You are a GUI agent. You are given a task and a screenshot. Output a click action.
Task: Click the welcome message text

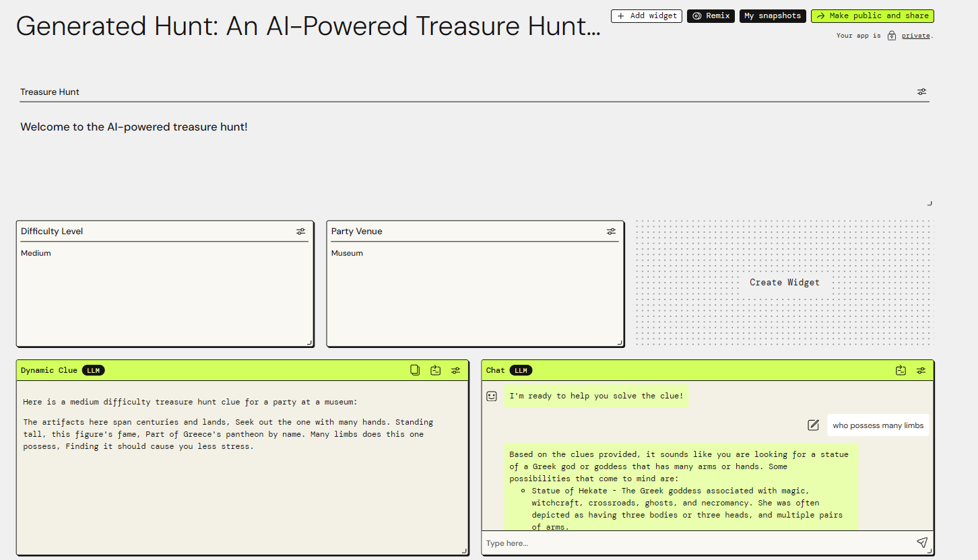coord(134,127)
